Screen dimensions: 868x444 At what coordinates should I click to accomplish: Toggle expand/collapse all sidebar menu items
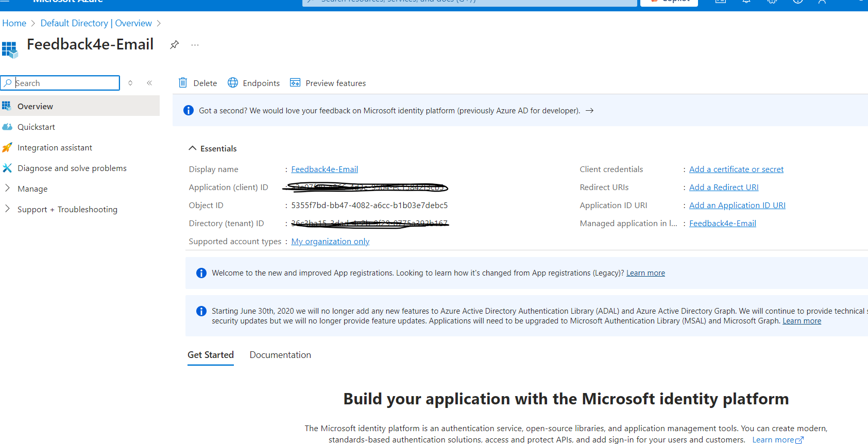tap(130, 83)
